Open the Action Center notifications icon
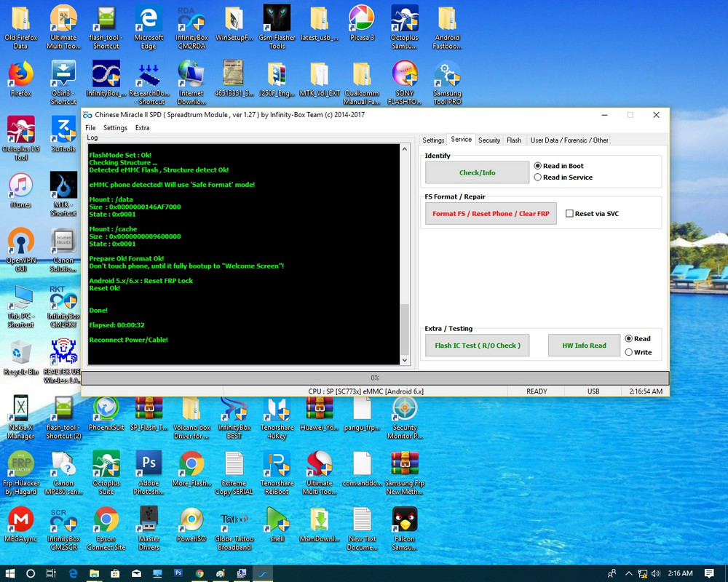 709,573
